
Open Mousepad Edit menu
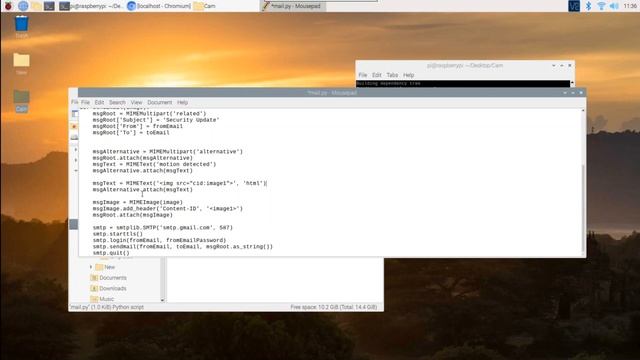pyautogui.click(x=99, y=102)
